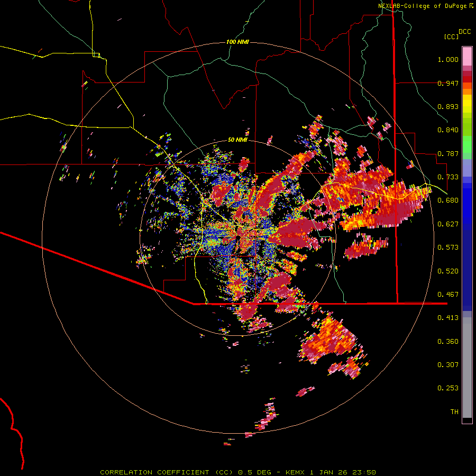476x476 pixels.
Task: Click the pink swatch at top of color bar
Action: click(x=467, y=56)
